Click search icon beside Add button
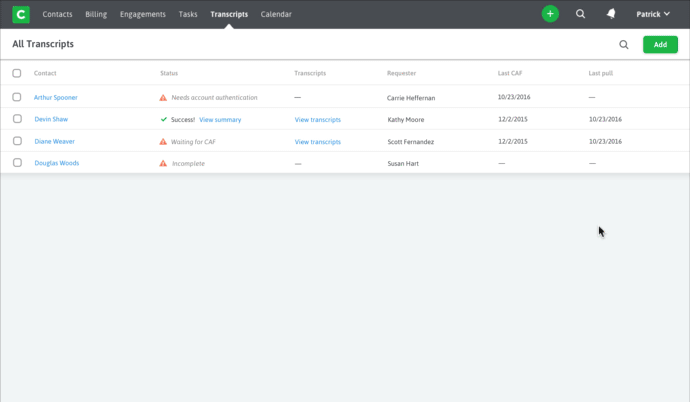Screen dimensions: 690x402 [x=624, y=45]
